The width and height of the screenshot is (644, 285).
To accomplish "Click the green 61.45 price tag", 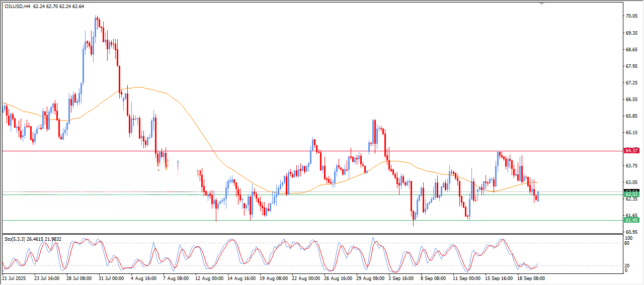I will click(x=631, y=220).
